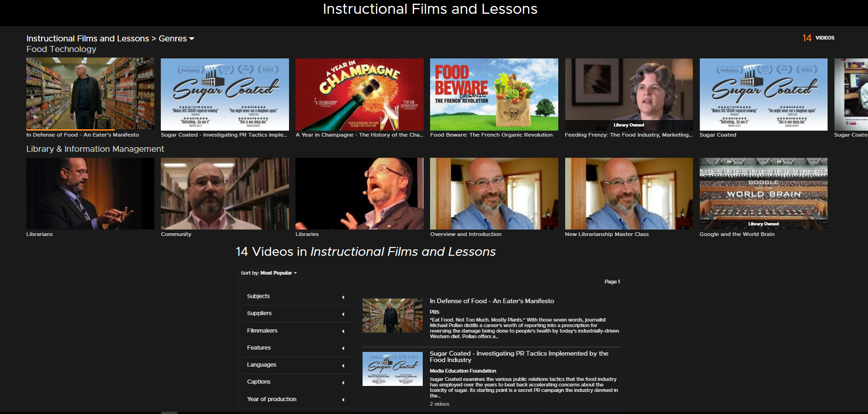Click the 'Libraries' caption
The height and width of the screenshot is (414, 868).
tap(307, 234)
